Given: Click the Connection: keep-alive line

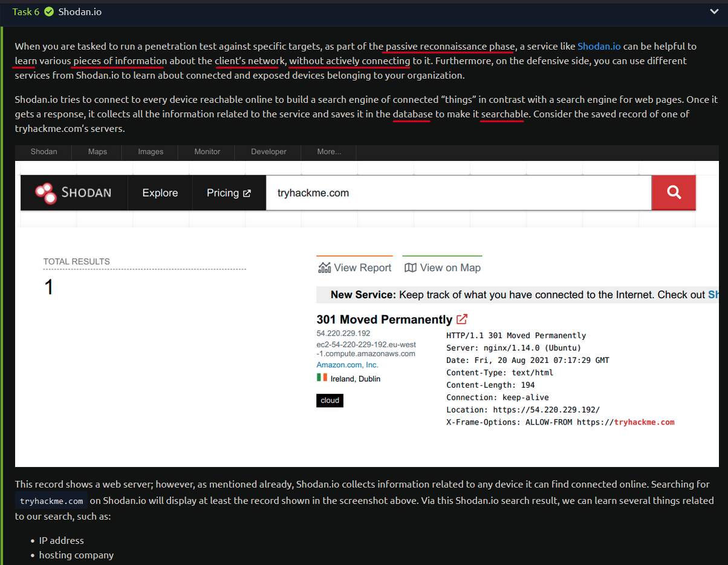Looking at the screenshot, I should coord(498,397).
